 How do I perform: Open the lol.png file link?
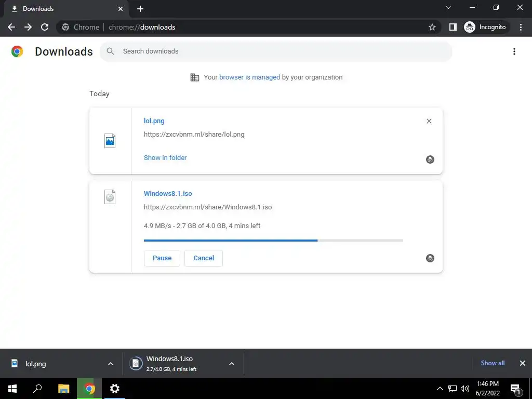154,121
